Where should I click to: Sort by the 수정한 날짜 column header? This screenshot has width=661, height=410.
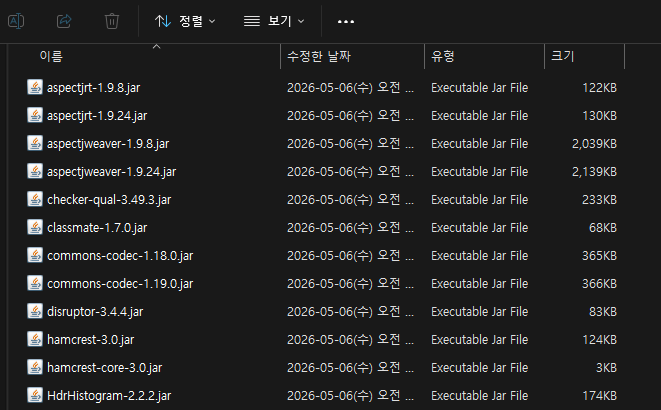[319, 56]
